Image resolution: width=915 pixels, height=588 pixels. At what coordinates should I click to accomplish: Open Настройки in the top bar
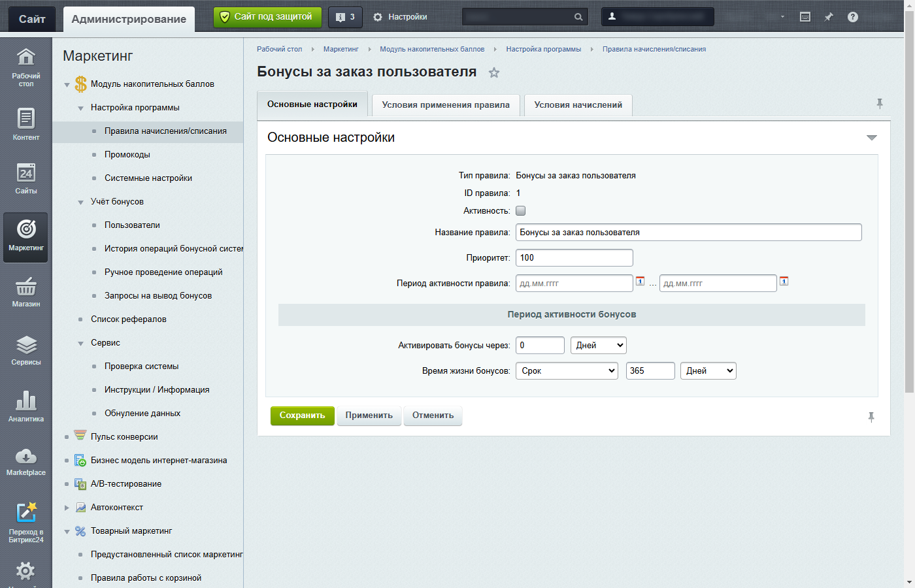[400, 17]
